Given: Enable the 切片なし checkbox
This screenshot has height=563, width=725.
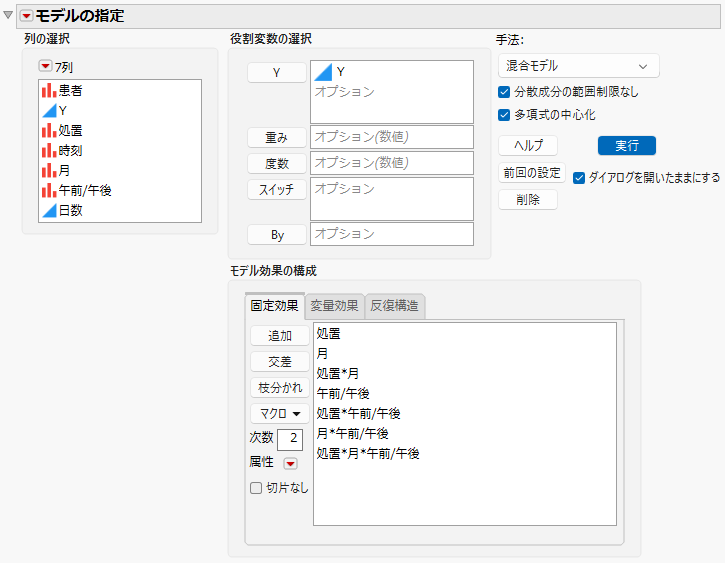Looking at the screenshot, I should pyautogui.click(x=256, y=488).
